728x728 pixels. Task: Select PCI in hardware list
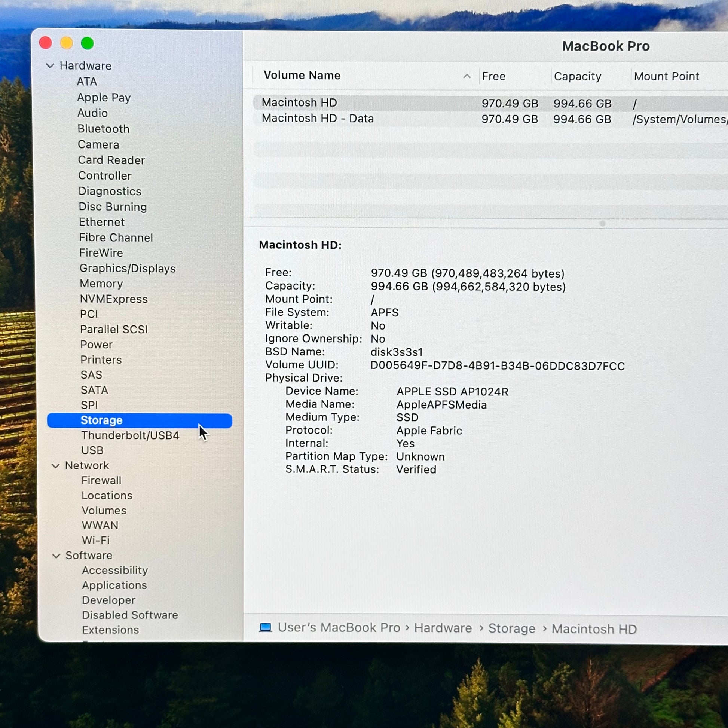[89, 314]
